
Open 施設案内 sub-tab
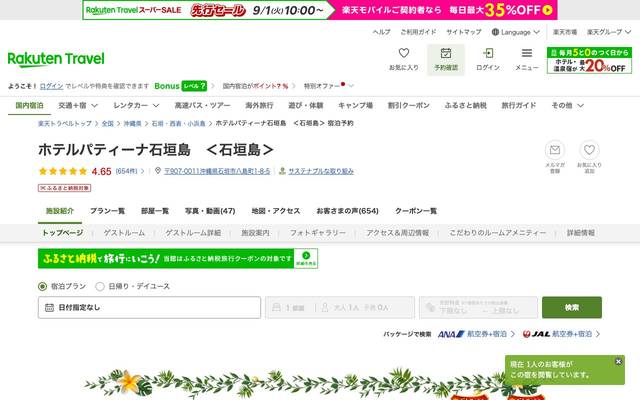click(255, 233)
